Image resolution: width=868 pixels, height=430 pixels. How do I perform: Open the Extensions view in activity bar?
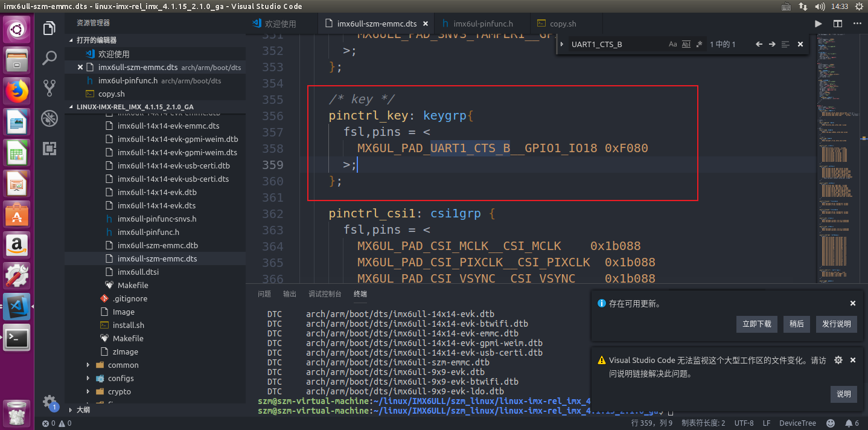49,149
